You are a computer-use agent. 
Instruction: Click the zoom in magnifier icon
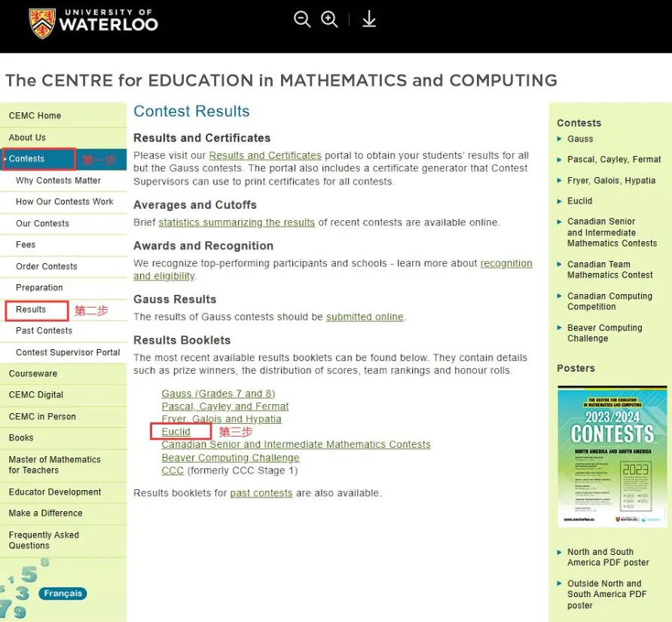coord(329,20)
